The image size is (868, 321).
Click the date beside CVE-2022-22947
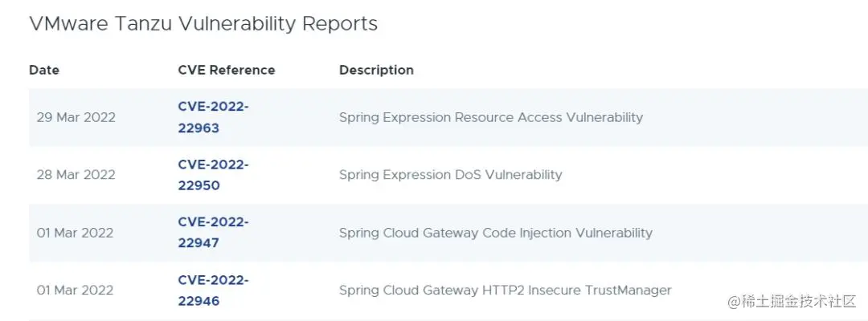coord(75,233)
